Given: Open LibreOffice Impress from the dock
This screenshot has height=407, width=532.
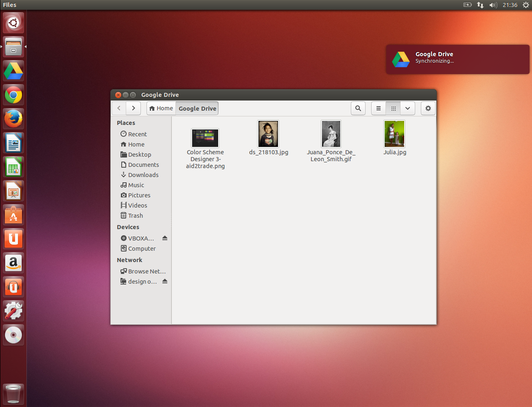Looking at the screenshot, I should click(x=13, y=191).
